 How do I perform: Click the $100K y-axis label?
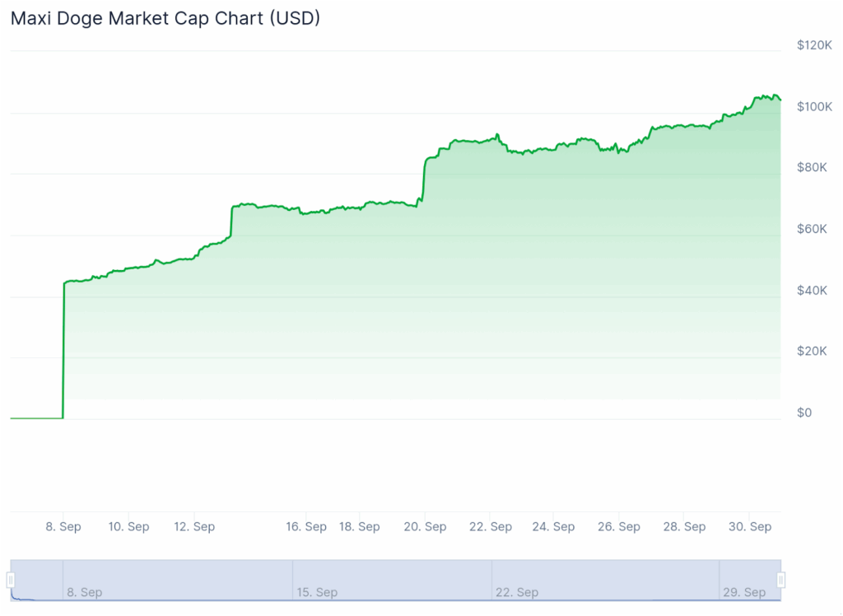[x=814, y=107]
